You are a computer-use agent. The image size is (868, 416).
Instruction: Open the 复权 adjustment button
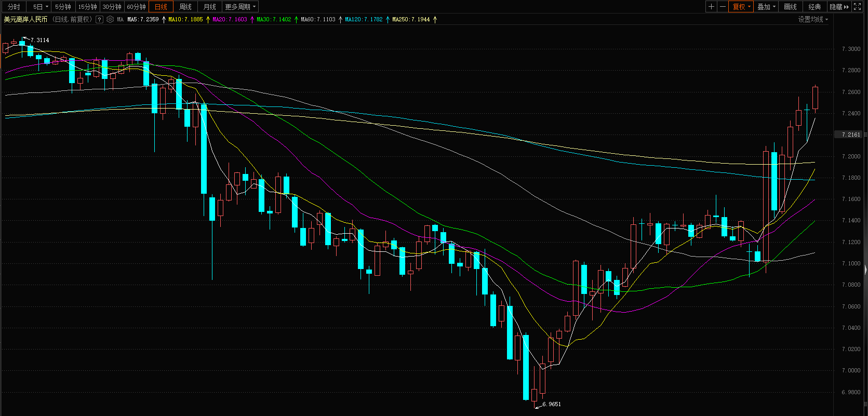741,7
